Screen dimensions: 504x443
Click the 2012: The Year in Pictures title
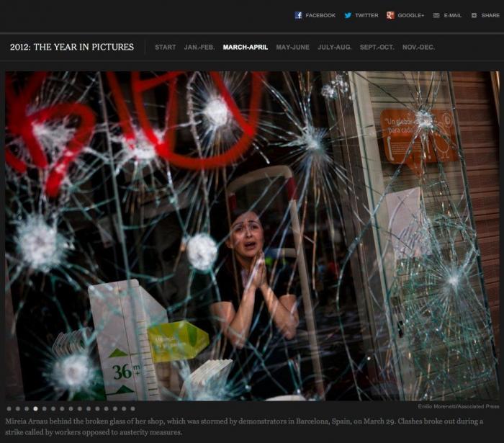[x=72, y=47]
